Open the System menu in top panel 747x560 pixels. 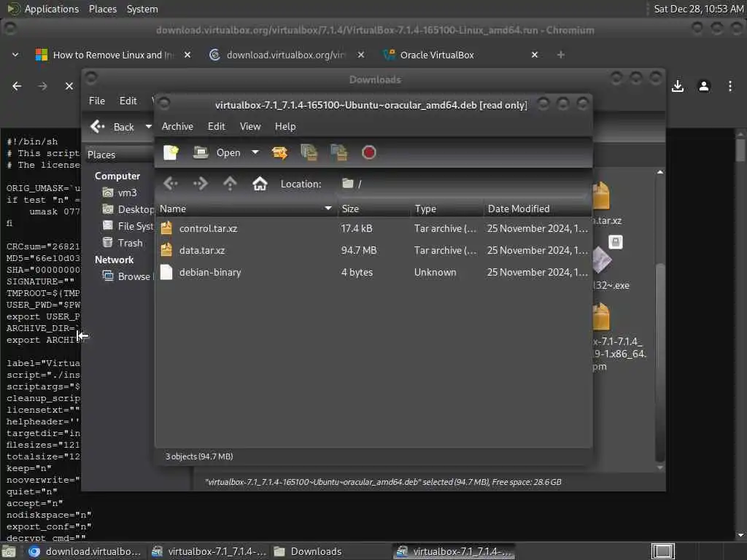tap(142, 9)
